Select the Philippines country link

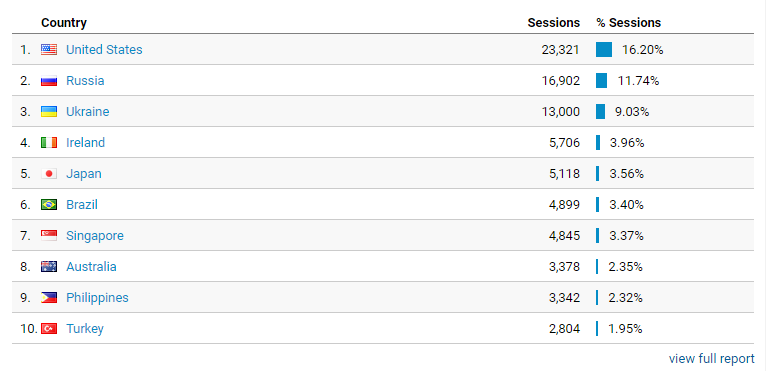tap(97, 298)
